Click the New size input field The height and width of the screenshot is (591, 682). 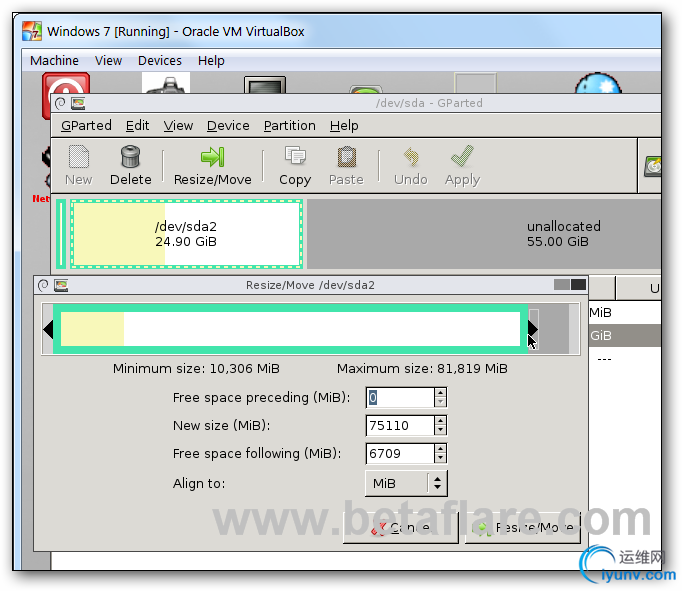point(400,425)
